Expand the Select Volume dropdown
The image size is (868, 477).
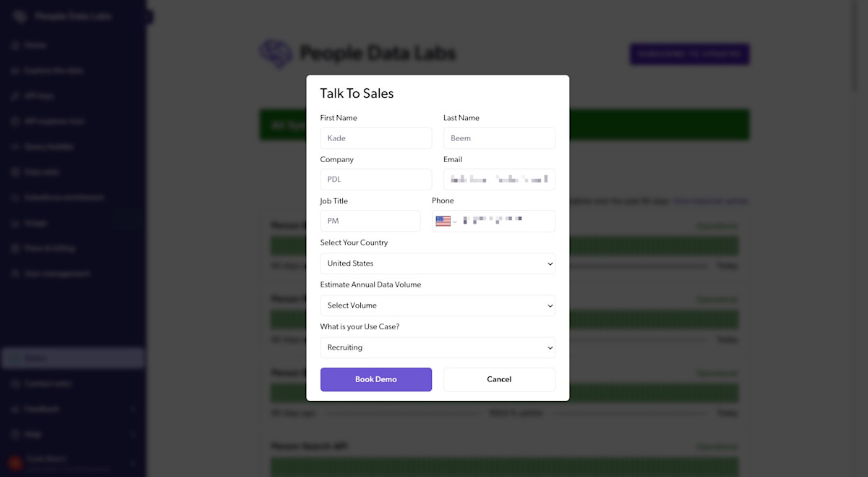437,305
